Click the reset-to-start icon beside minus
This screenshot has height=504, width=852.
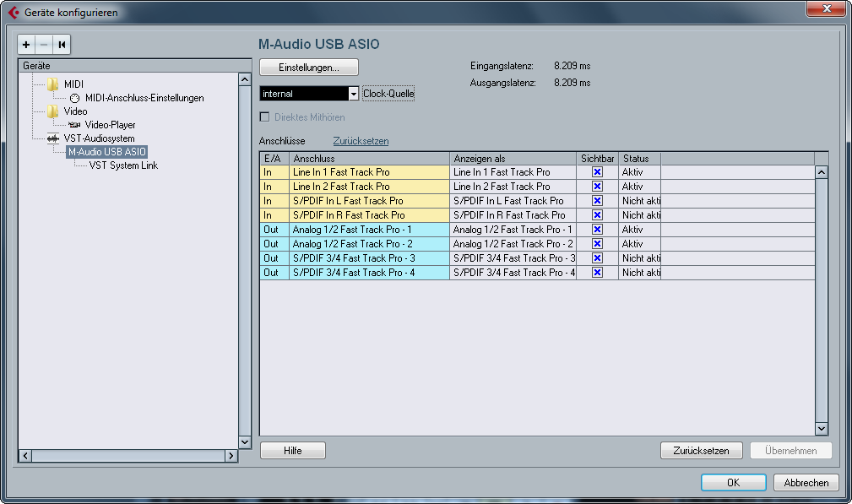[62, 45]
